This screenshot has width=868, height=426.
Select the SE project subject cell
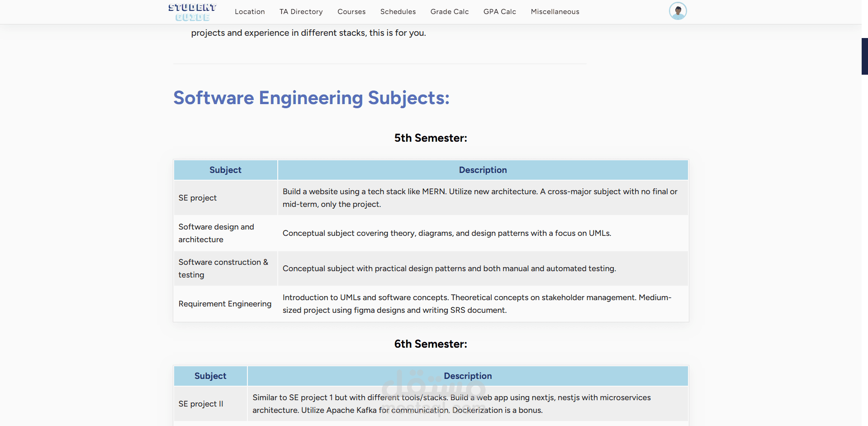coord(226,198)
